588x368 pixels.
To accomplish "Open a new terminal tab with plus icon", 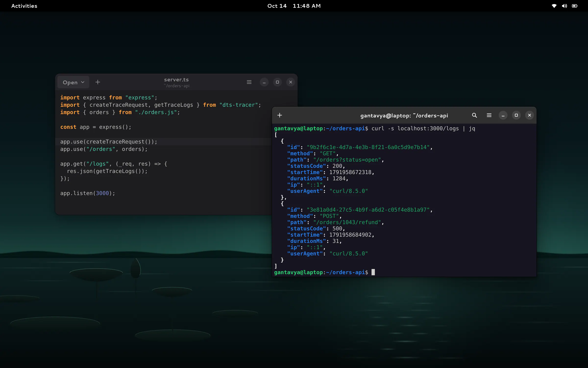I will click(x=280, y=115).
